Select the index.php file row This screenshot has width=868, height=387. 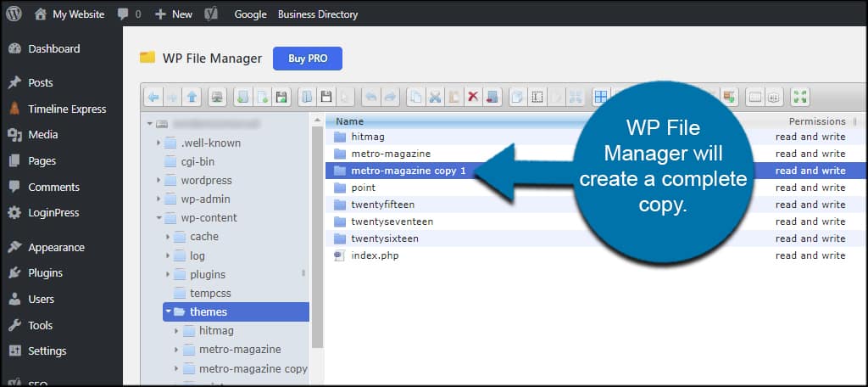(x=596, y=255)
